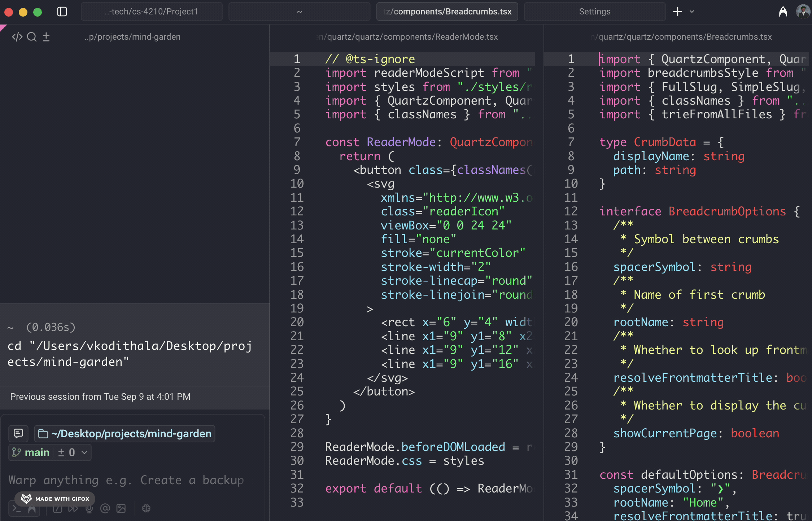Click the conversation chat bubble icon
Viewport: 812px width, 521px height.
coord(18,433)
